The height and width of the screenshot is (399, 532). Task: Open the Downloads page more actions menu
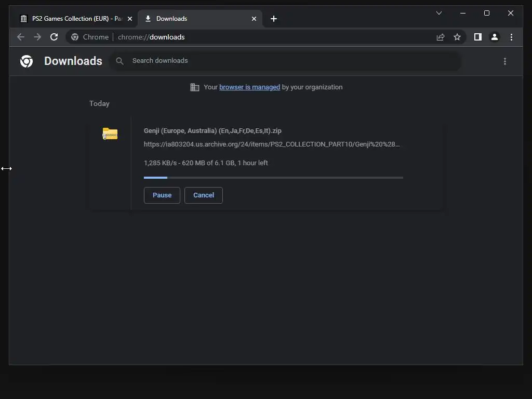505,61
